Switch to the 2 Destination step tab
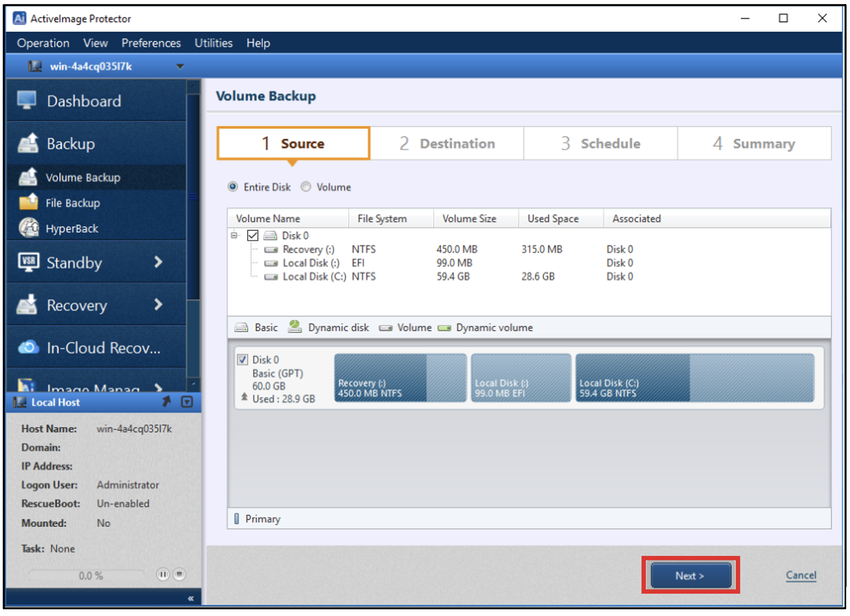Screen dimensions: 850x616 [x=447, y=143]
